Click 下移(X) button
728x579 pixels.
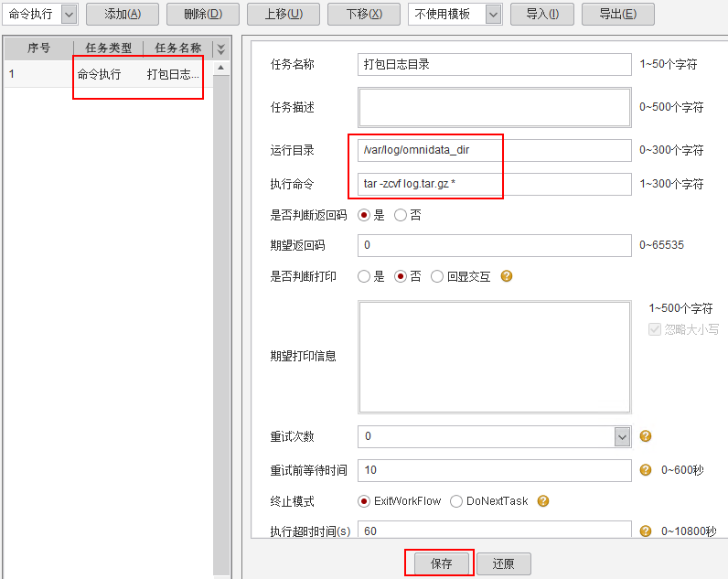click(x=364, y=15)
